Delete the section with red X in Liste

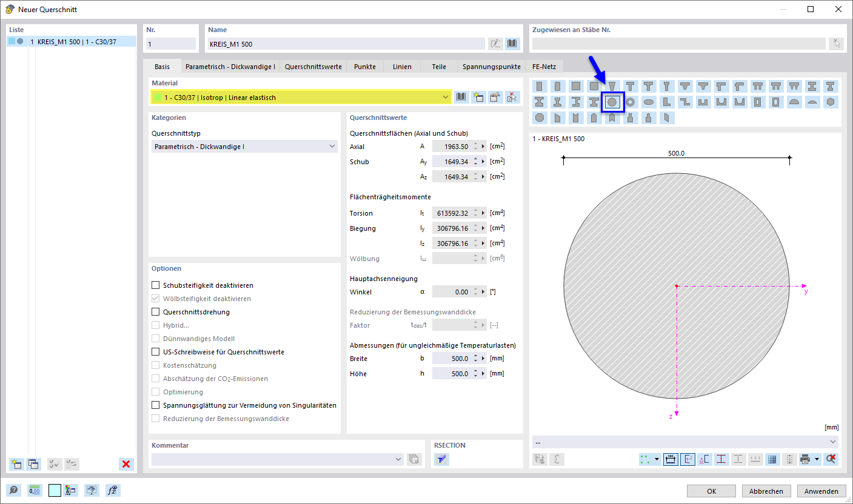point(126,464)
